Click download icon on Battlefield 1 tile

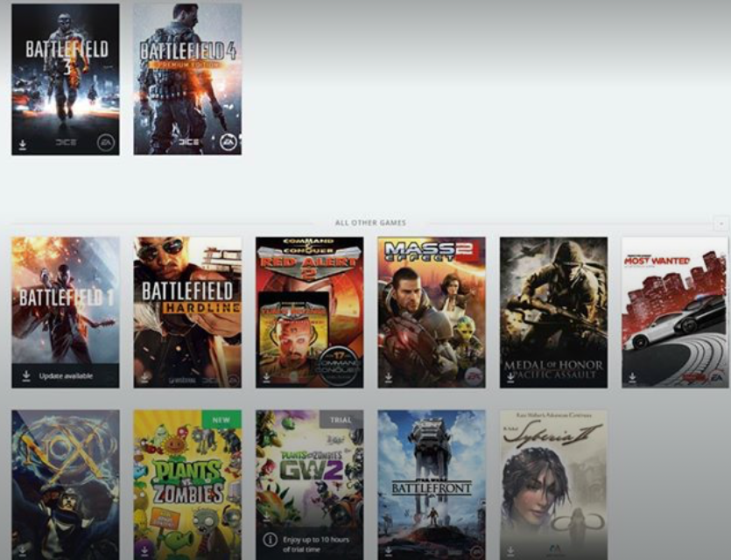tap(26, 375)
